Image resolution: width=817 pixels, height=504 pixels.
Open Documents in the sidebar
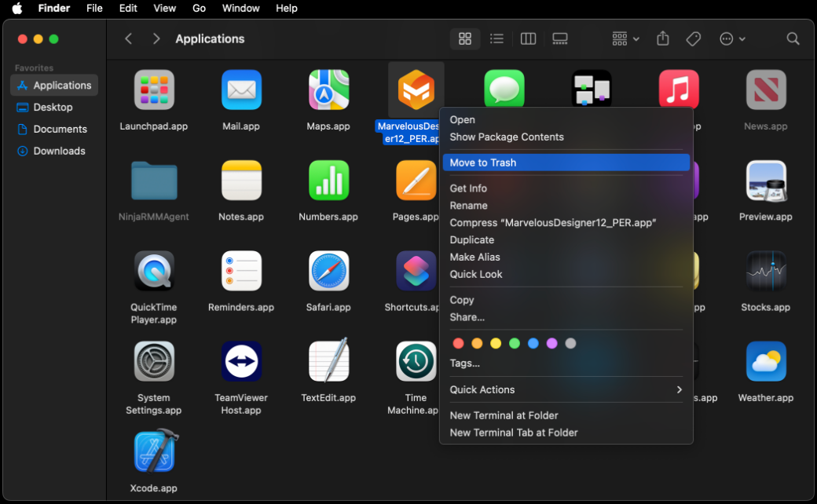coord(54,129)
